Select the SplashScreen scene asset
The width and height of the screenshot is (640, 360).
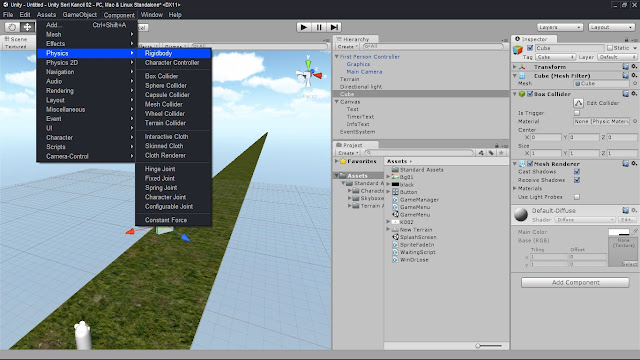[x=415, y=237]
